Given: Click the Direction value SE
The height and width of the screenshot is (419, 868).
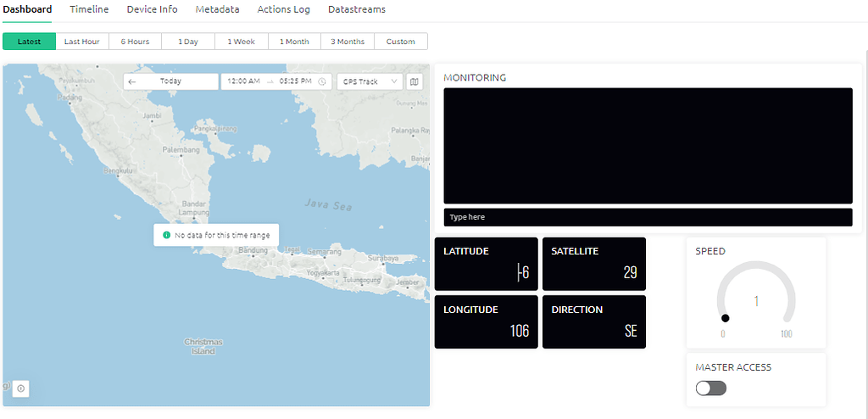Looking at the screenshot, I should coord(631,331).
